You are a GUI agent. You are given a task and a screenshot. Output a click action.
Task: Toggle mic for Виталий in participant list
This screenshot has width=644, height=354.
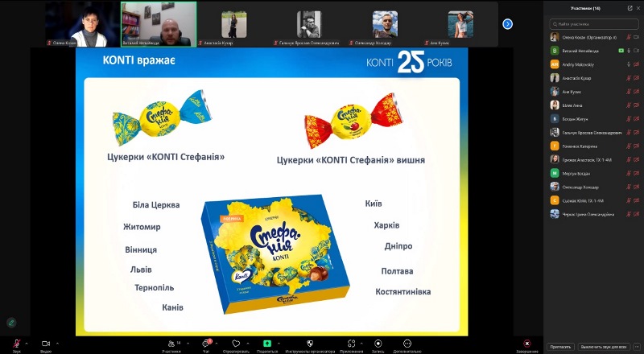pos(629,51)
